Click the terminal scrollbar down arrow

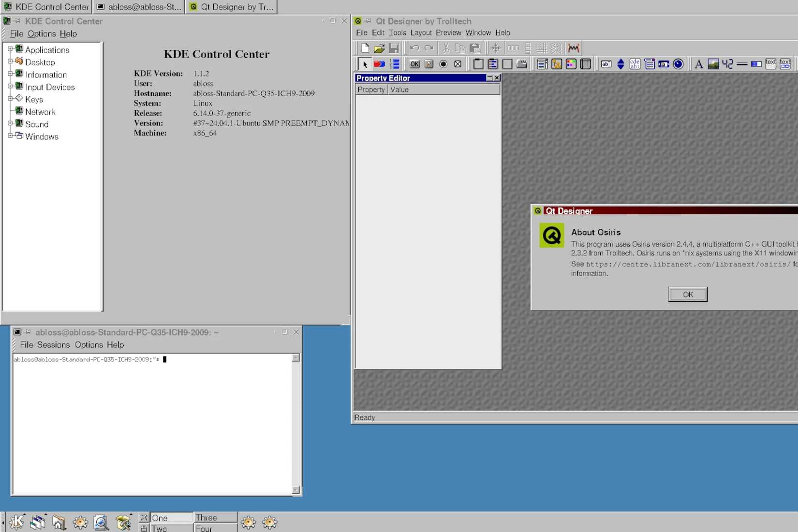point(296,490)
